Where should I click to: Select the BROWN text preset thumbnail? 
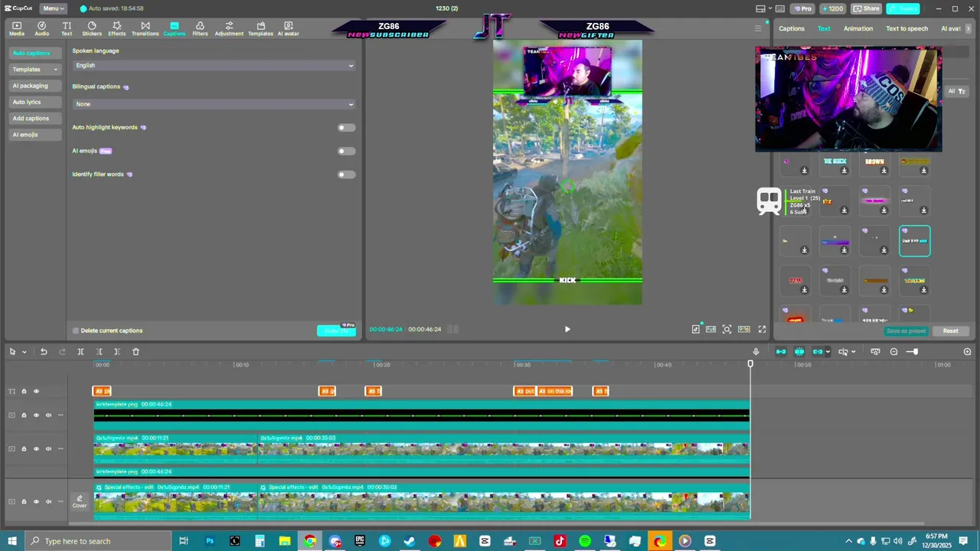point(874,162)
